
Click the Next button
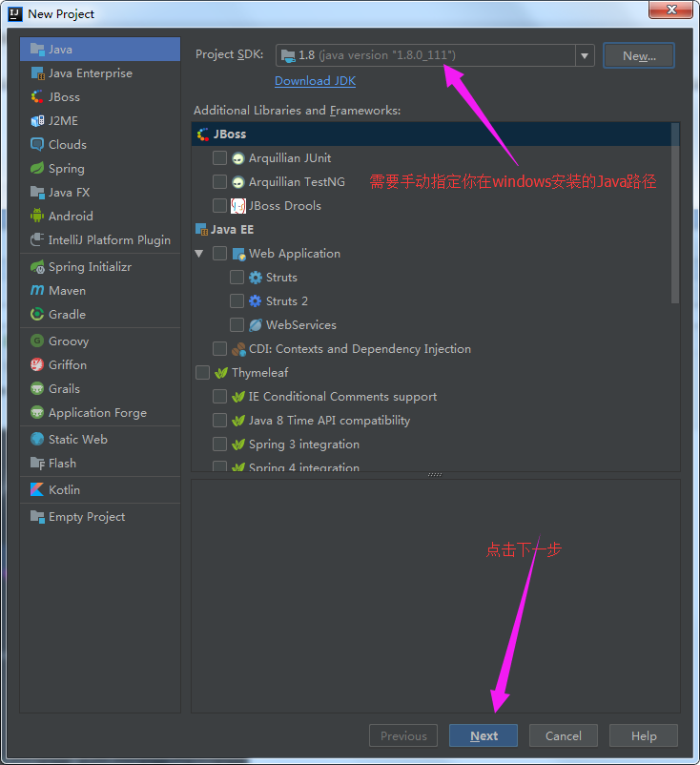484,735
